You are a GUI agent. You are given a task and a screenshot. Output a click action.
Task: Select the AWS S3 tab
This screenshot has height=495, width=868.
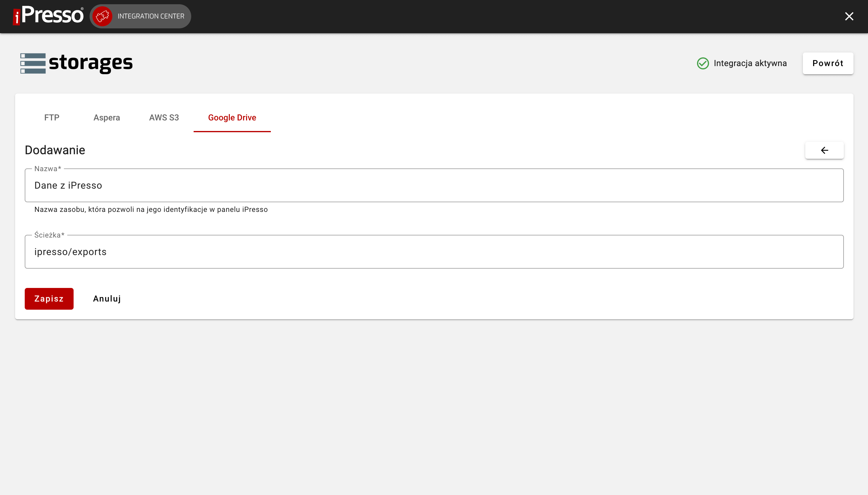[164, 118]
